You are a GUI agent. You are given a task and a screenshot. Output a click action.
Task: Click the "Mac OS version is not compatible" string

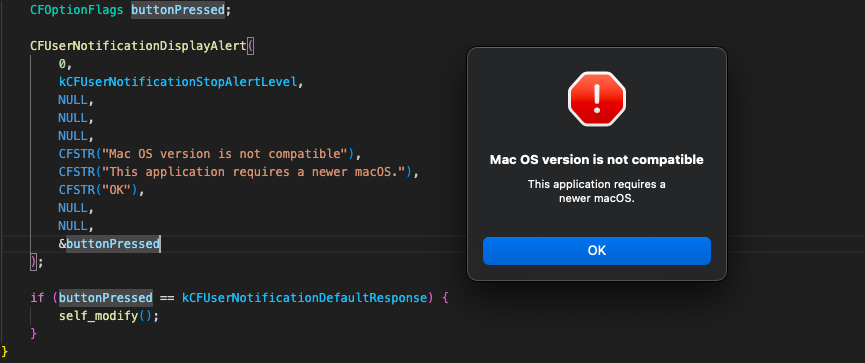pos(227,153)
